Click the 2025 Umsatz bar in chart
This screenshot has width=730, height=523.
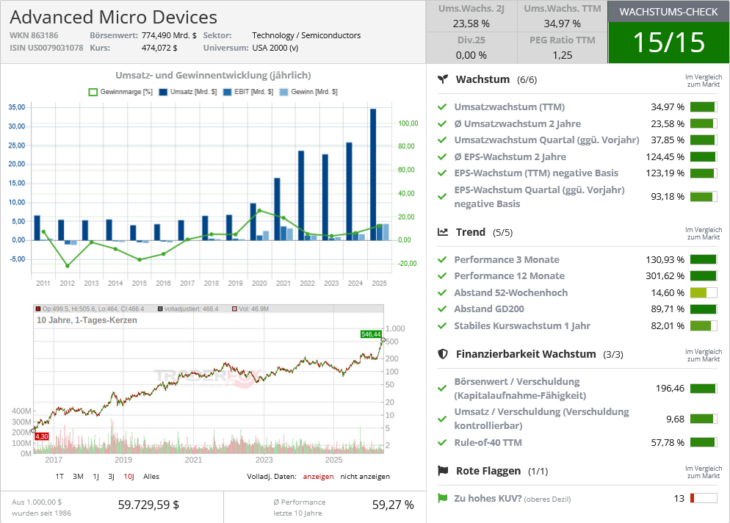(x=373, y=175)
